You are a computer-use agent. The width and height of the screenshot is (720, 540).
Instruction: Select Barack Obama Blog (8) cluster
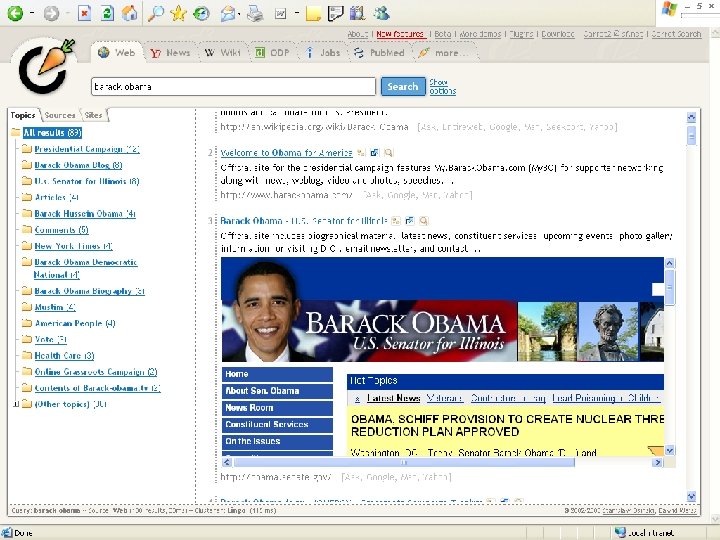(78, 165)
